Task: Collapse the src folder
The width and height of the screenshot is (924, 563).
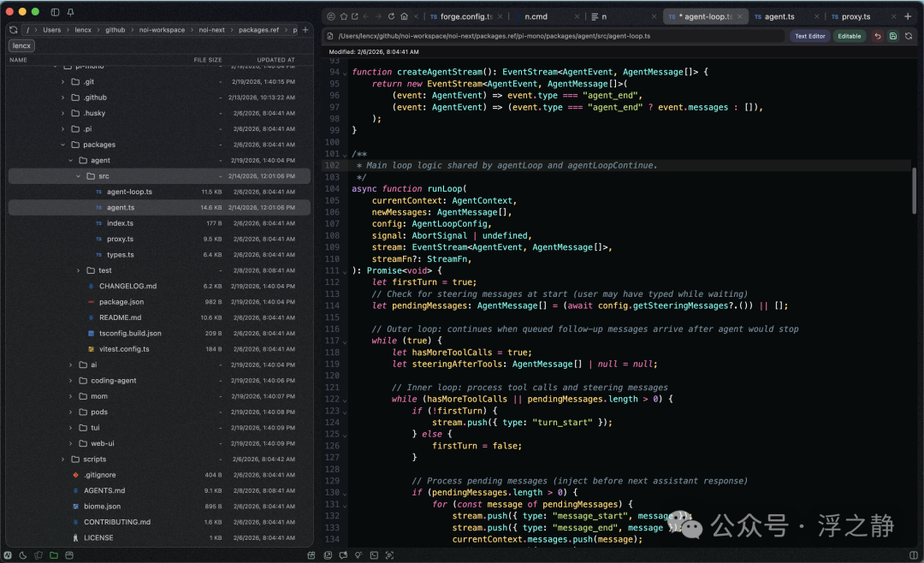Action: (x=79, y=176)
